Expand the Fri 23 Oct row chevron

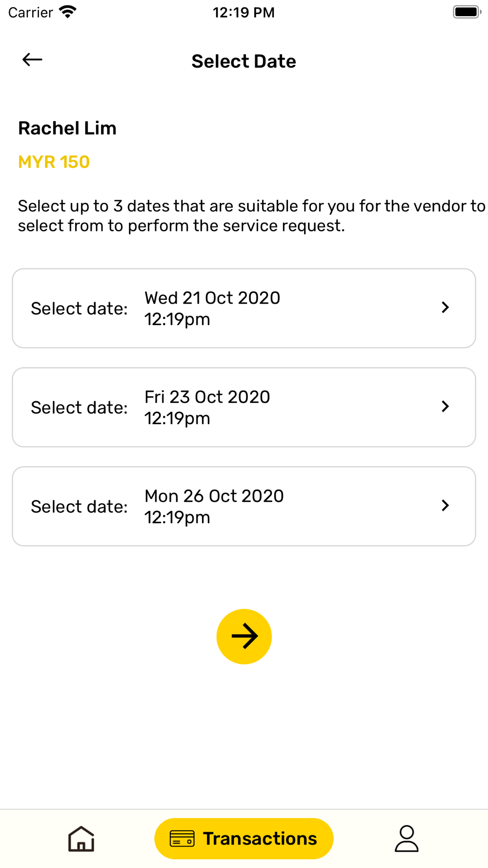[445, 407]
